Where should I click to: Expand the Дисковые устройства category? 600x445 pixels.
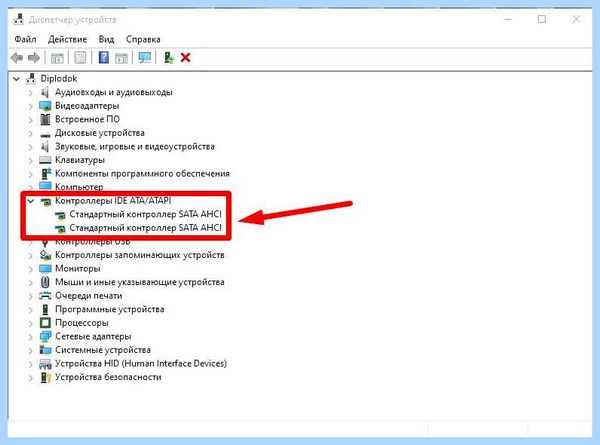pos(31,133)
